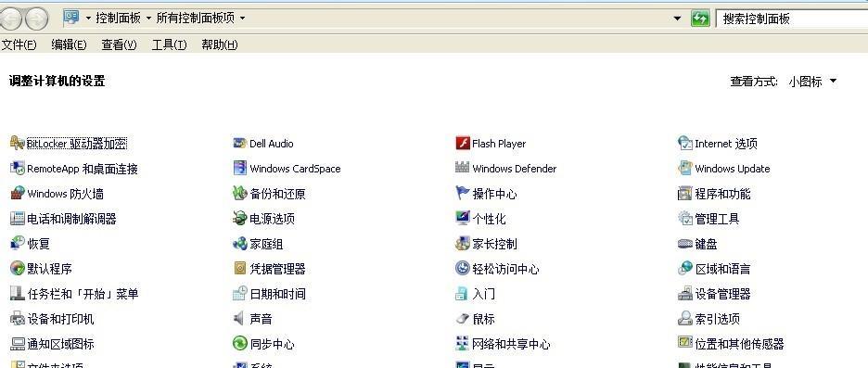This screenshot has width=868, height=368.
Task: Open the 日期和时间 icon
Action: 239,293
